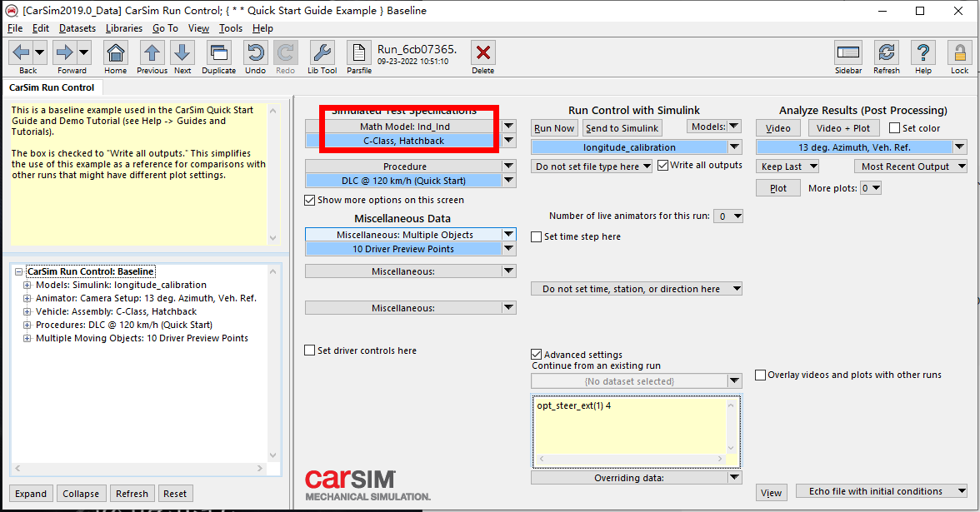
Task: Enable Set driver controls here checkbox
Action: point(309,350)
